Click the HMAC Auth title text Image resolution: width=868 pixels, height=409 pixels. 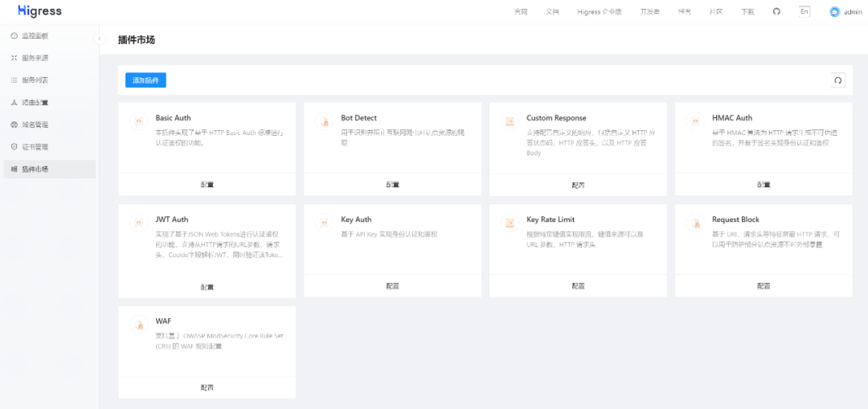(x=732, y=118)
